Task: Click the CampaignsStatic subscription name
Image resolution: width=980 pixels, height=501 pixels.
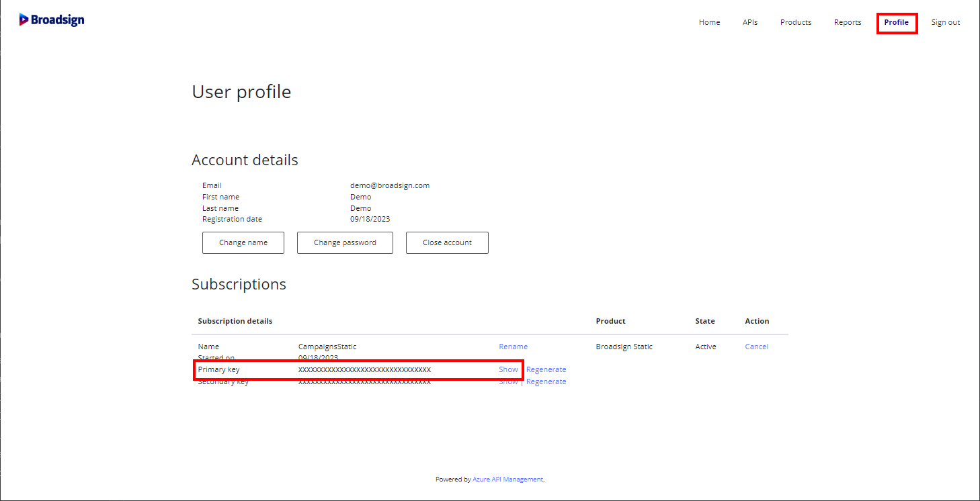Action: 327,347
